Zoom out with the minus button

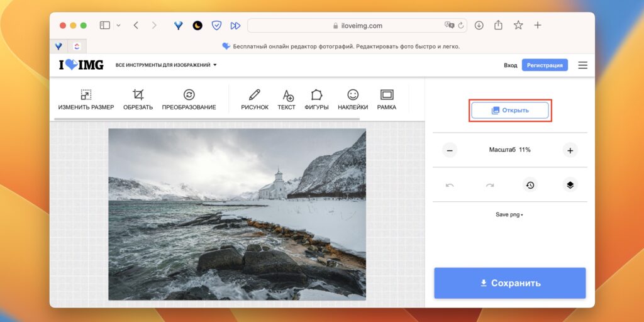click(x=450, y=150)
